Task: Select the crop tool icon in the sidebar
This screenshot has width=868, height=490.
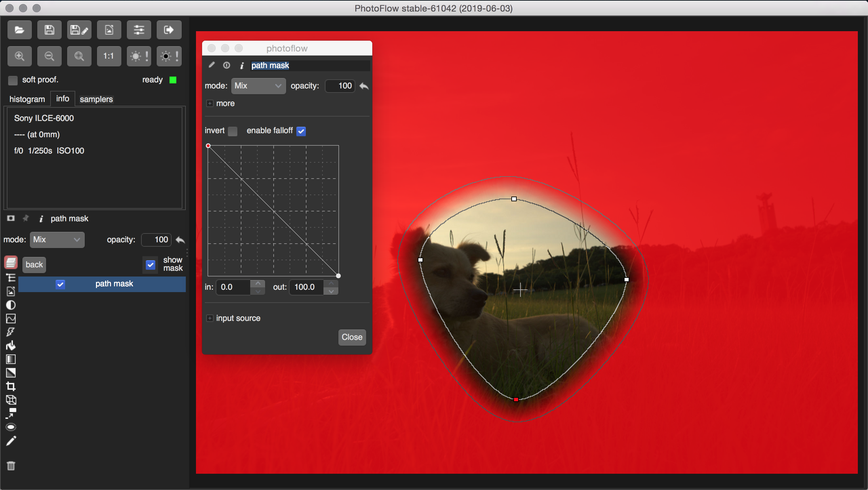Action: (x=11, y=386)
